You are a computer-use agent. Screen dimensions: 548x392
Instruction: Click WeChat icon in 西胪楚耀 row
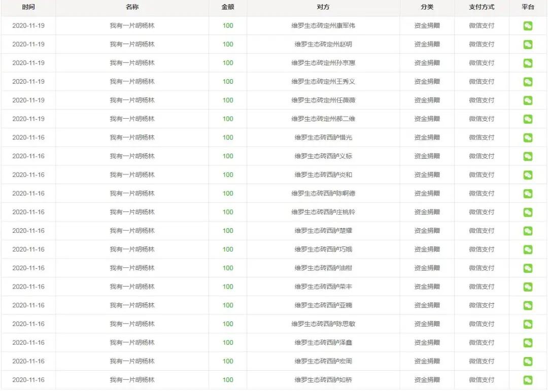click(528, 231)
